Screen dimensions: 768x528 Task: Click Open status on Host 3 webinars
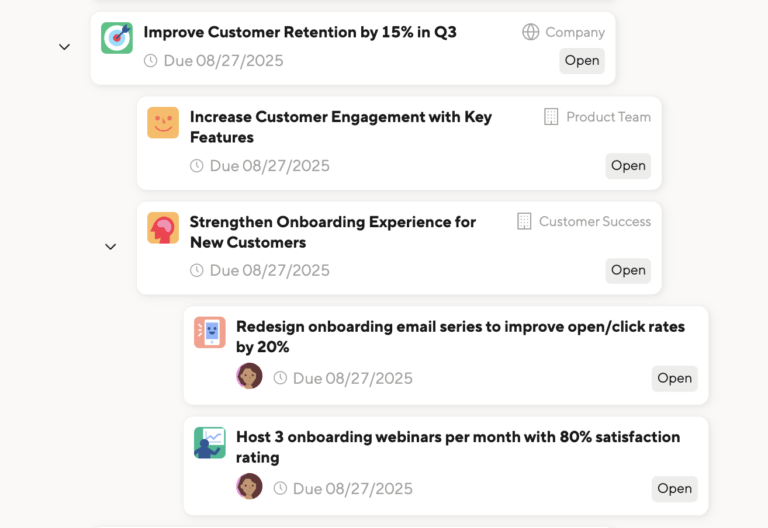(x=674, y=489)
